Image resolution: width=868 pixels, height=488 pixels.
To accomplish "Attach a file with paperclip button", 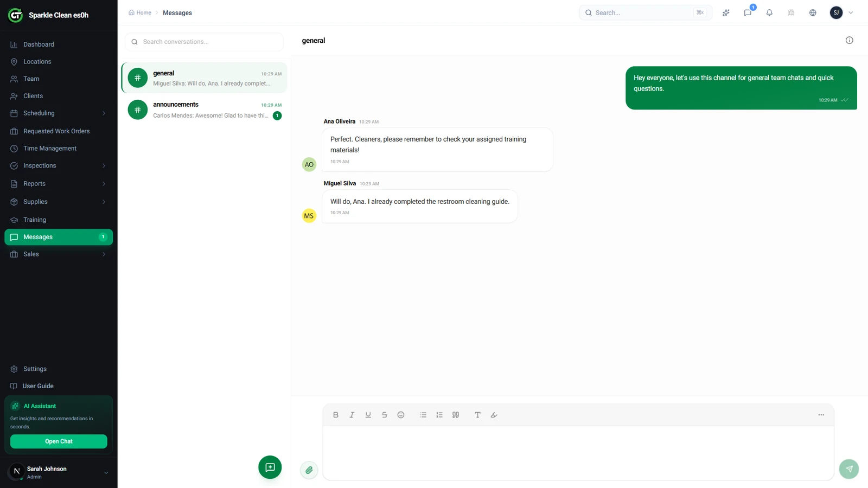I will pos(309,470).
